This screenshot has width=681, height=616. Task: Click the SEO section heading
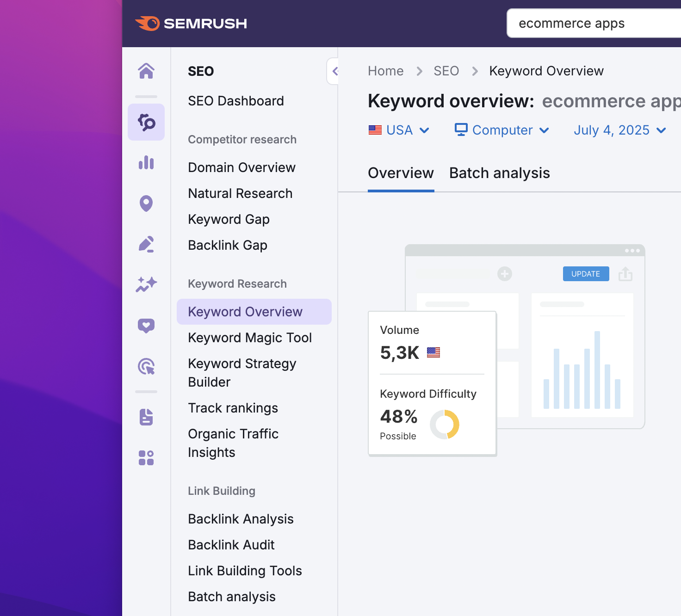click(x=201, y=71)
